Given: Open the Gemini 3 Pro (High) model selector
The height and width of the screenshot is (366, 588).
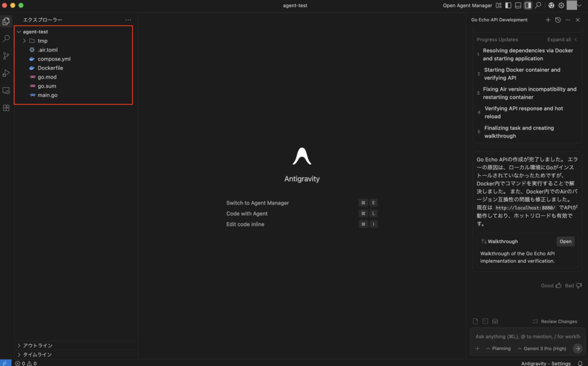Looking at the screenshot, I should (541, 348).
